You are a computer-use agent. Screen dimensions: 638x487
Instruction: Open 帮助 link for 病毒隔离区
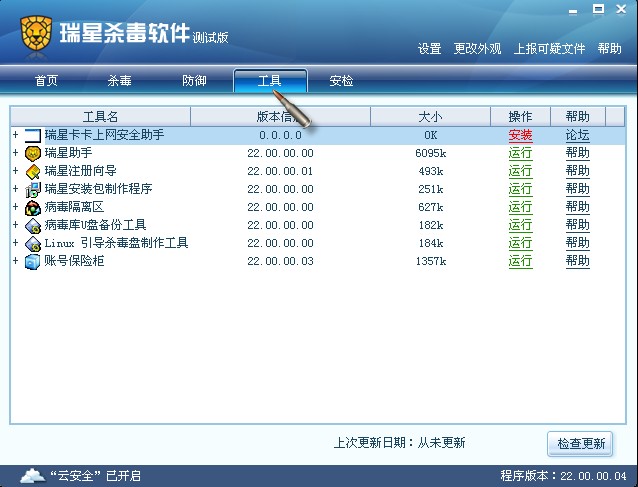(x=578, y=207)
